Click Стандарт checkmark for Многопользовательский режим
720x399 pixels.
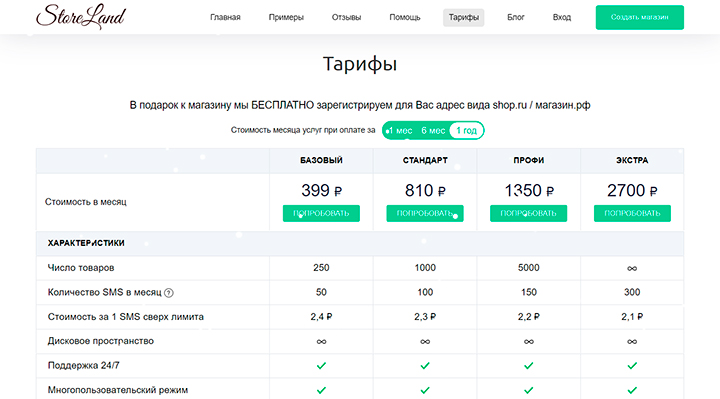425,390
